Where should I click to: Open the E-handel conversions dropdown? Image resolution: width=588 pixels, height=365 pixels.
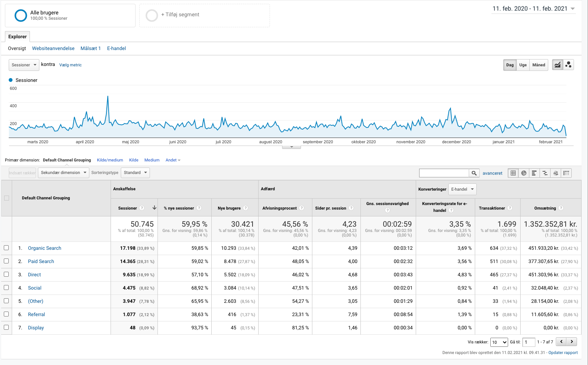pyautogui.click(x=462, y=189)
